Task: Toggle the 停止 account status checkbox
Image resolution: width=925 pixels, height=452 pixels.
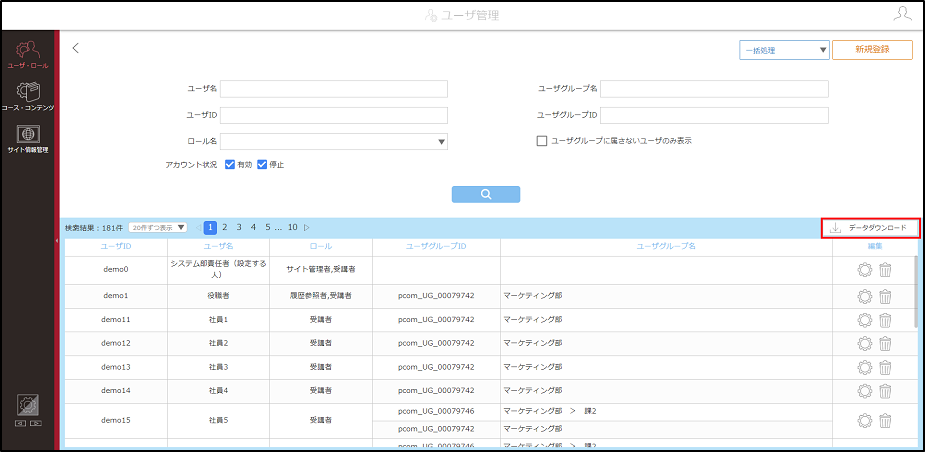Action: 263,165
